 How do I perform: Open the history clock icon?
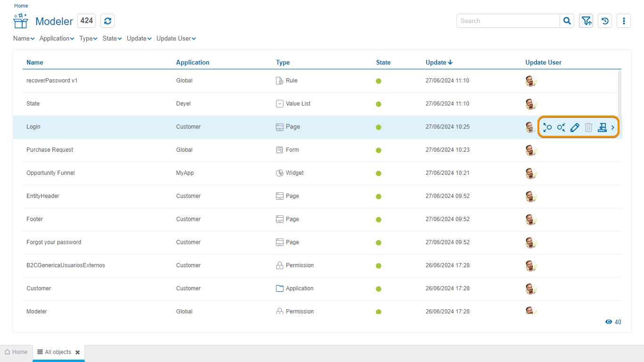tap(605, 21)
